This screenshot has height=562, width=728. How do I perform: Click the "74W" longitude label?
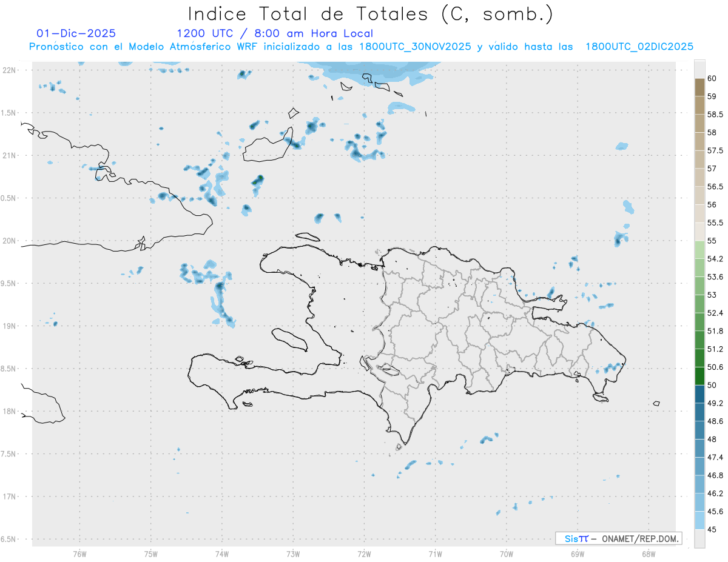pos(221,554)
